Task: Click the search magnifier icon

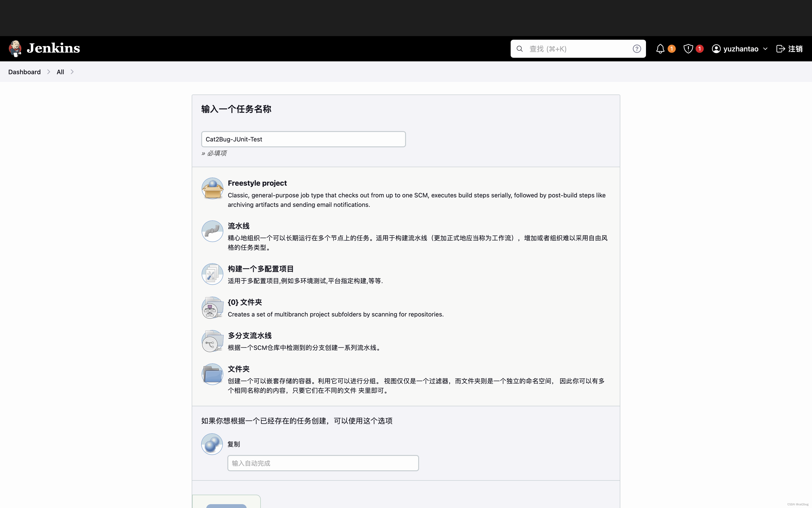Action: click(519, 49)
